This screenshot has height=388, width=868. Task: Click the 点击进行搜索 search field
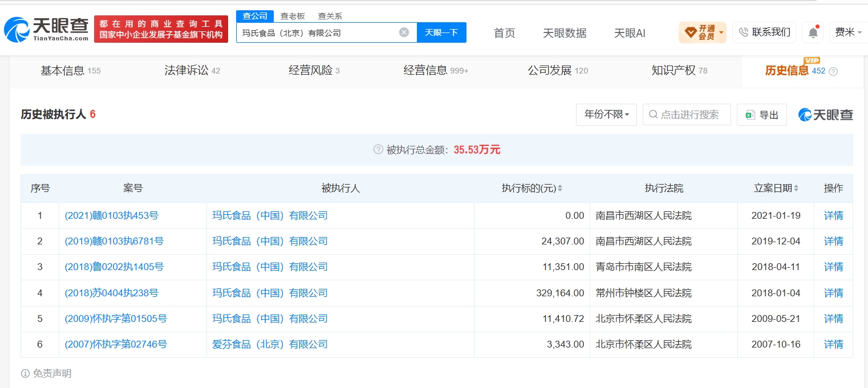tap(687, 115)
